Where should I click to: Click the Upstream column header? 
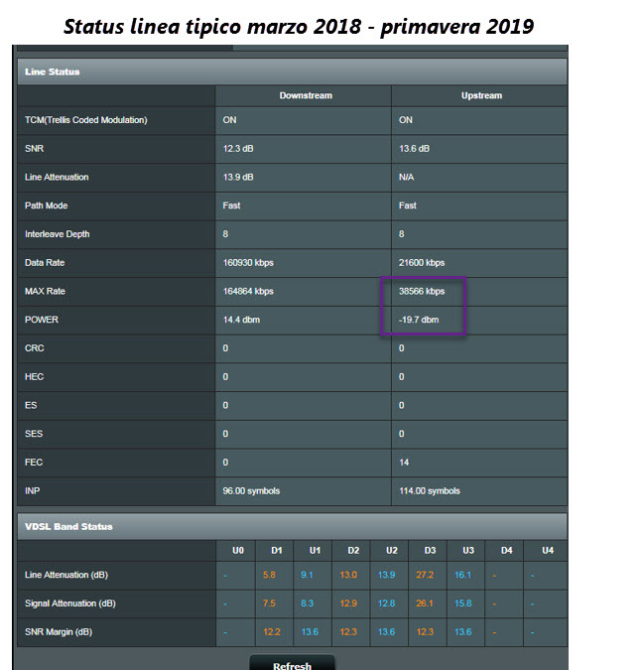click(481, 95)
